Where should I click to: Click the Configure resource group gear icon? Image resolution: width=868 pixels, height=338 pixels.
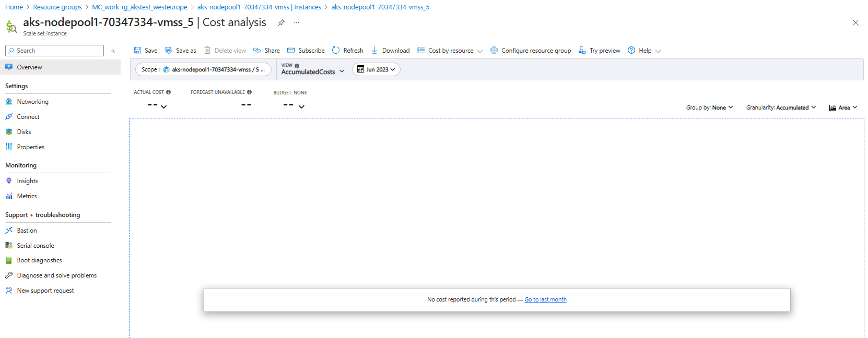[494, 51]
